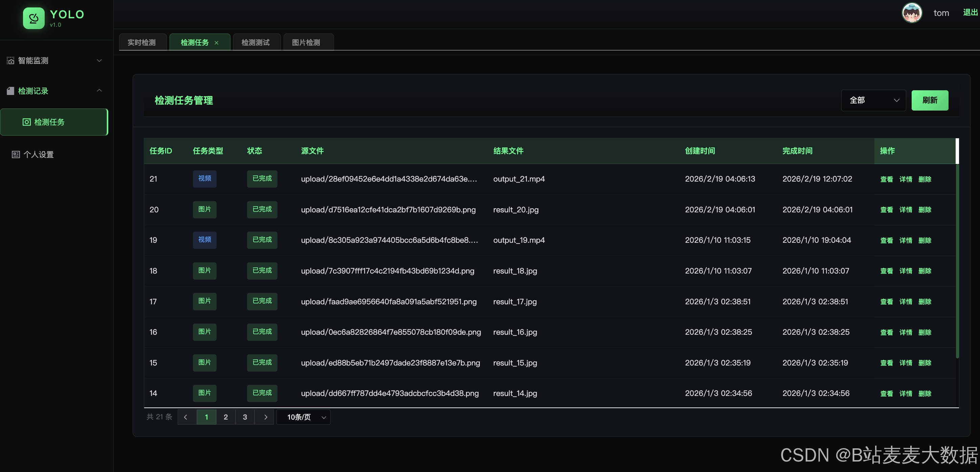Click 退出 to log out

(970, 13)
